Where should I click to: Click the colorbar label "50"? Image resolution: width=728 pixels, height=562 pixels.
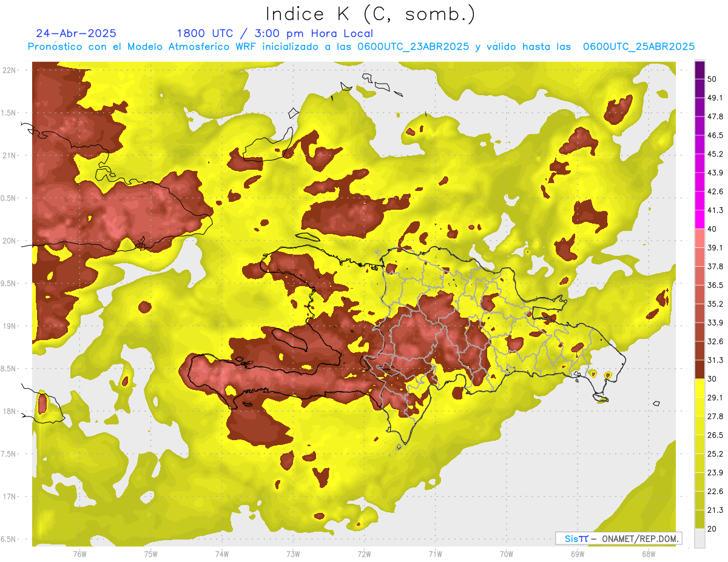tap(712, 79)
